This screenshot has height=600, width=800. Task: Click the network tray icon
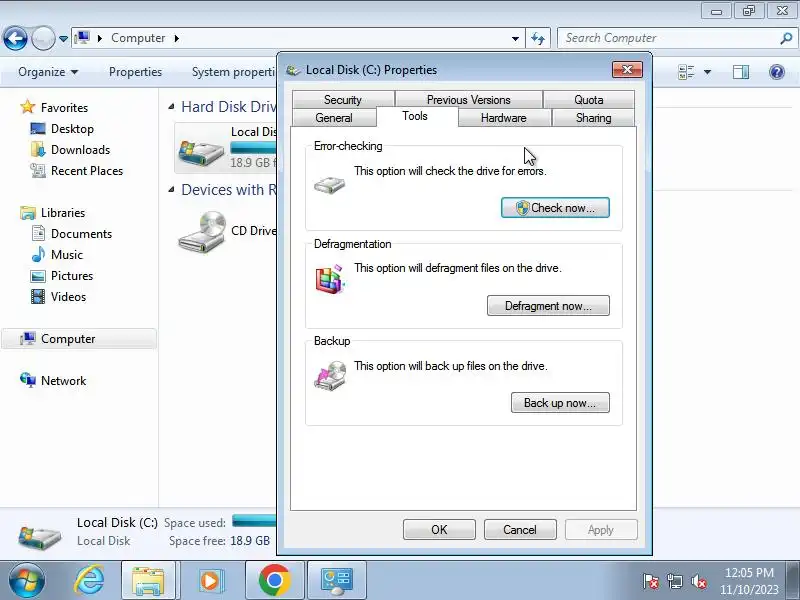point(674,581)
